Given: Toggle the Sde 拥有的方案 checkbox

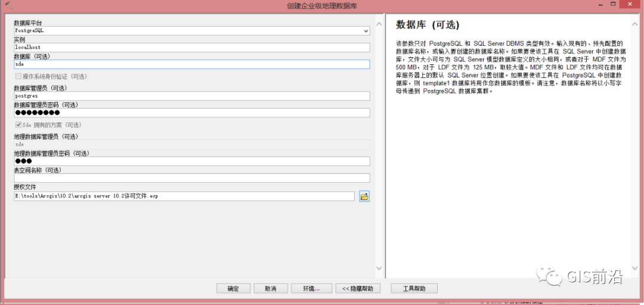Looking at the screenshot, I should tap(18, 125).
